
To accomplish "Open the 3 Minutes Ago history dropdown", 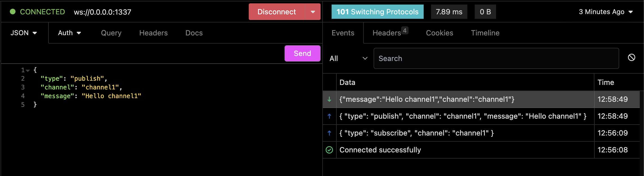I will tap(606, 12).
